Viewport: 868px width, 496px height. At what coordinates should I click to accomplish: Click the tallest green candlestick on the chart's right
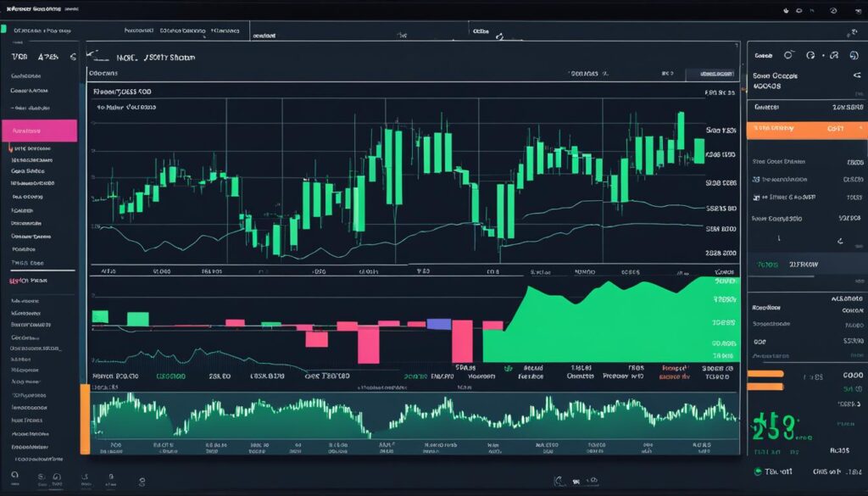pos(681,131)
